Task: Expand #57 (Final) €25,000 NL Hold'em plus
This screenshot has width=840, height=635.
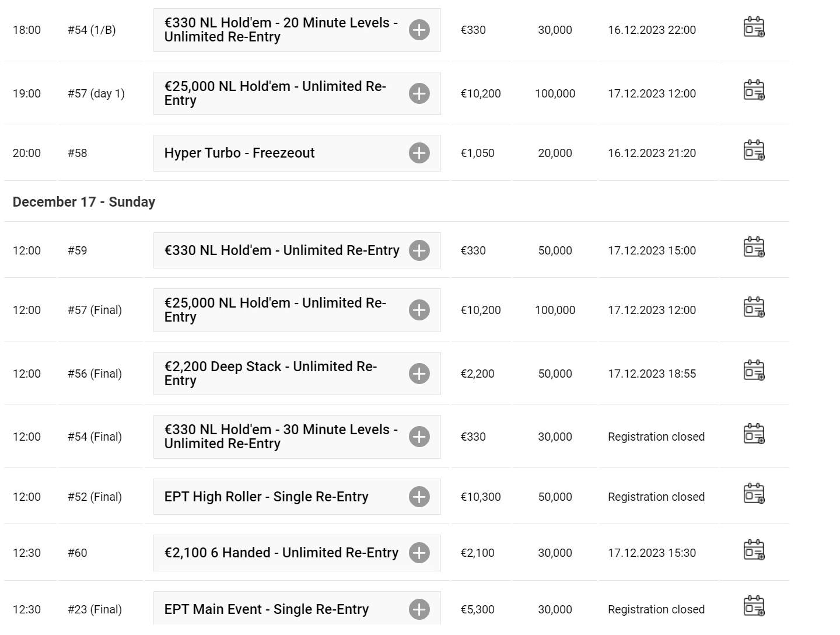Action: click(419, 310)
